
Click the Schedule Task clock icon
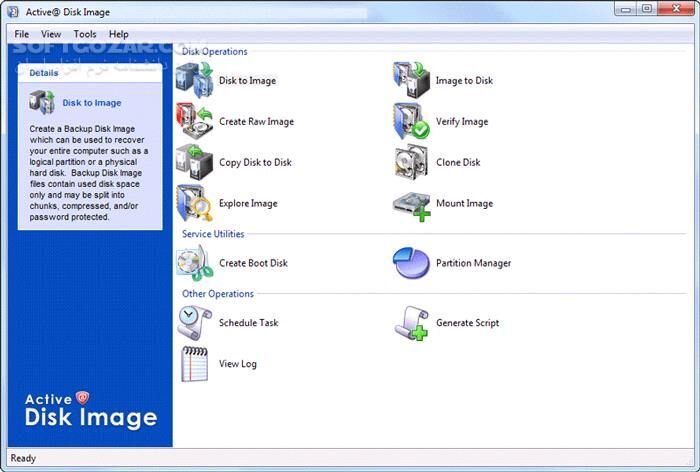[195, 323]
